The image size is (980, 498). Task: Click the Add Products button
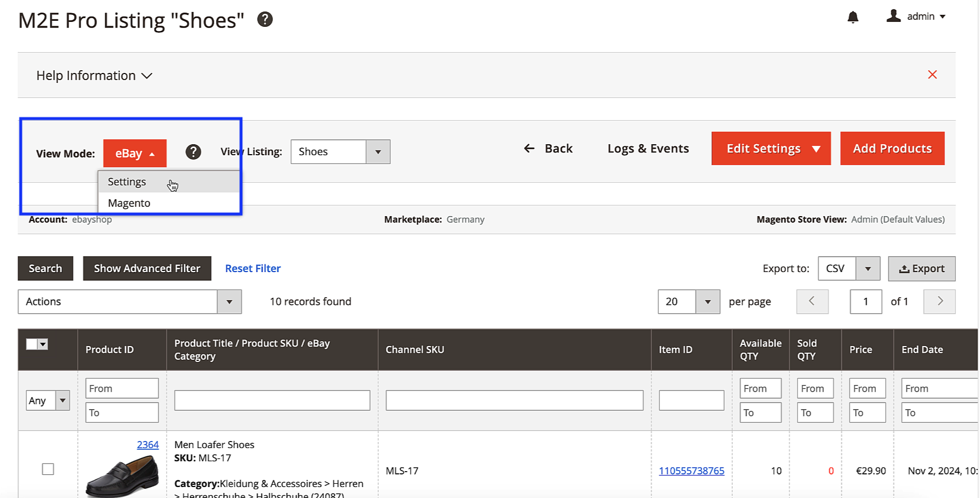[x=892, y=149]
